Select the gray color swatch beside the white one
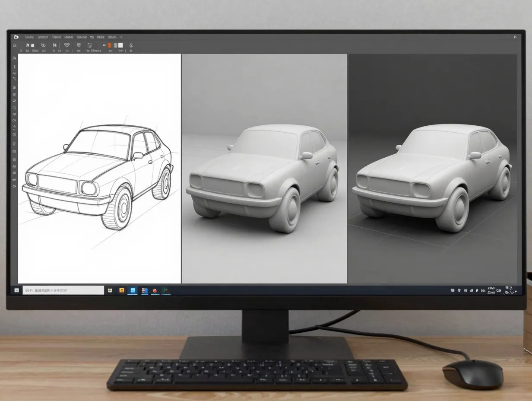 115,45
